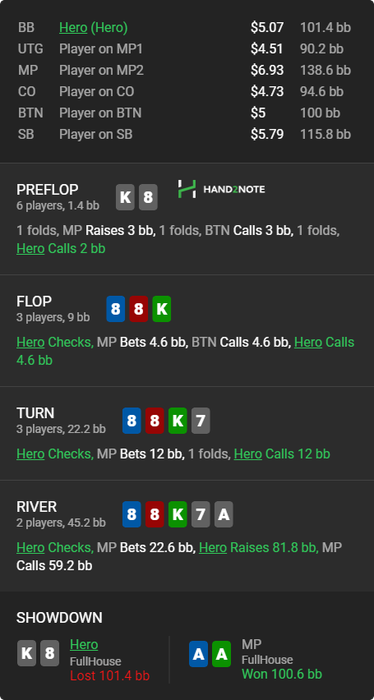Image resolution: width=374 pixels, height=700 pixels.
Task: Open the Hero link in preflop action
Action: (30, 248)
